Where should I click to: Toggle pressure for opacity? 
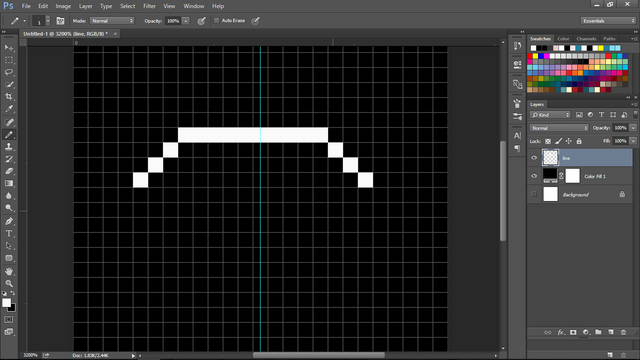pyautogui.click(x=201, y=21)
